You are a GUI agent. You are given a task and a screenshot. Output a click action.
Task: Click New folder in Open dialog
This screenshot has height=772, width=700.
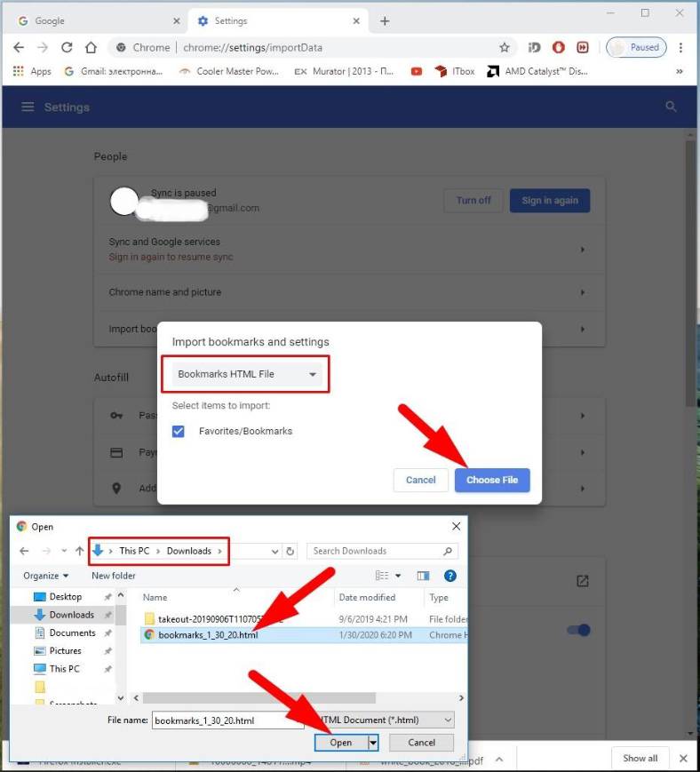(113, 576)
